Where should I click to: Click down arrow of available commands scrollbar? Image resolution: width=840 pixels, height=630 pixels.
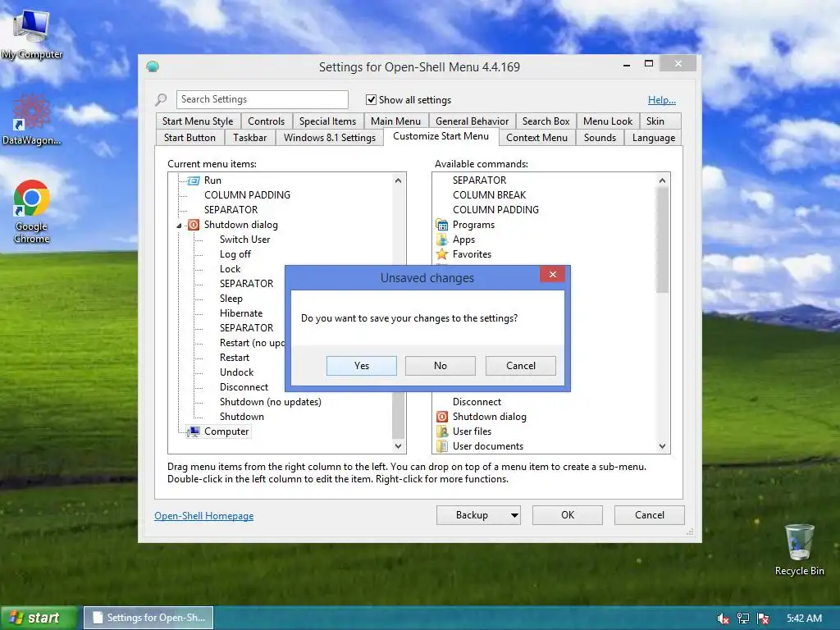pyautogui.click(x=663, y=445)
